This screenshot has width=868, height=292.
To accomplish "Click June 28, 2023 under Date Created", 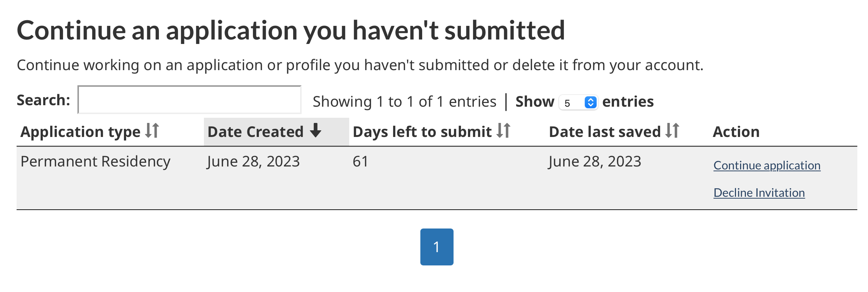I will [253, 162].
